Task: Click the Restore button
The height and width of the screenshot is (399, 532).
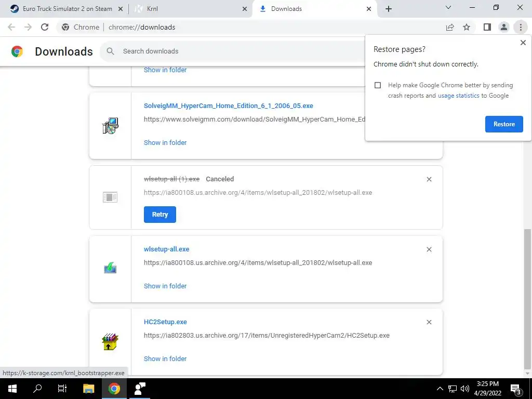Action: pos(504,124)
